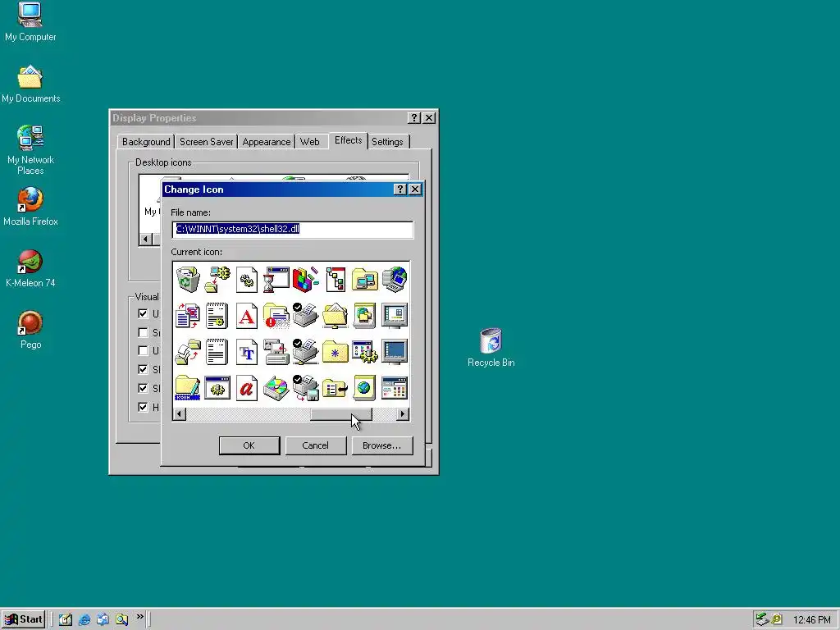Click Cancel in Change Icon dialog

tap(315, 445)
